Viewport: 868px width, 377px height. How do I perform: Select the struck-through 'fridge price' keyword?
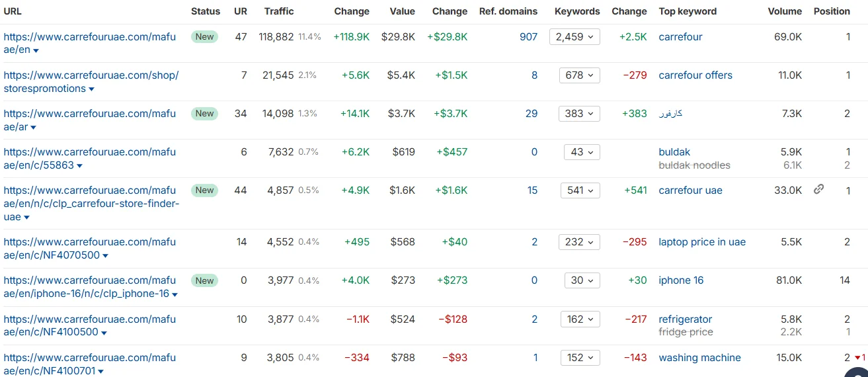coord(686,332)
